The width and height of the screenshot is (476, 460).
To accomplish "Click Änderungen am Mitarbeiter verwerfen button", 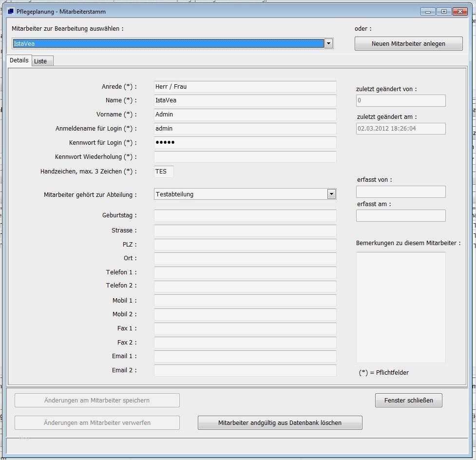I will click(97, 422).
